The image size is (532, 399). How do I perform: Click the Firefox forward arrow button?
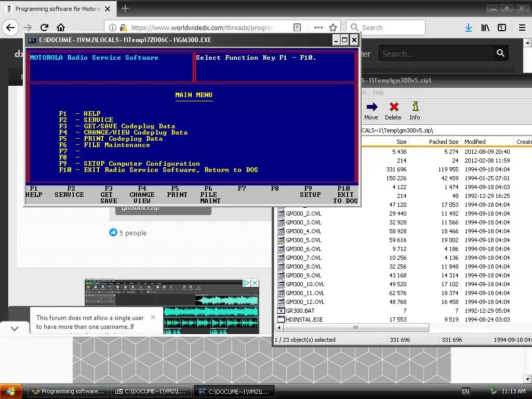pos(28,28)
